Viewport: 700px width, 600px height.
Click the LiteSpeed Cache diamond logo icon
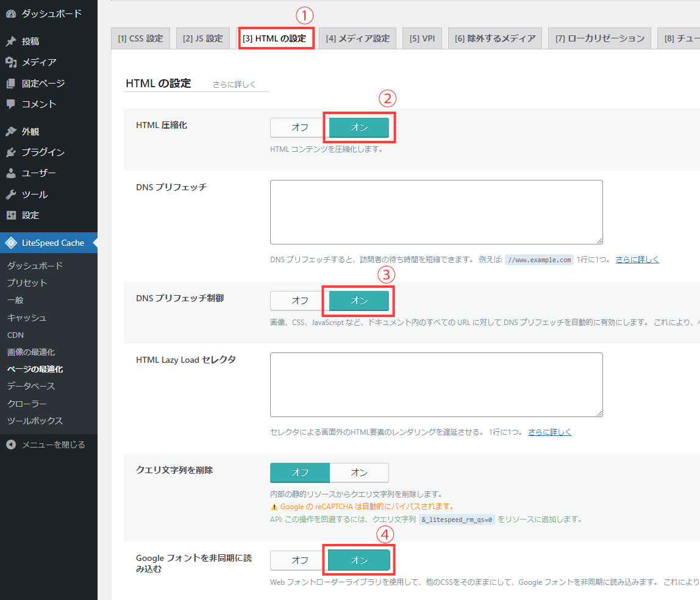point(11,243)
